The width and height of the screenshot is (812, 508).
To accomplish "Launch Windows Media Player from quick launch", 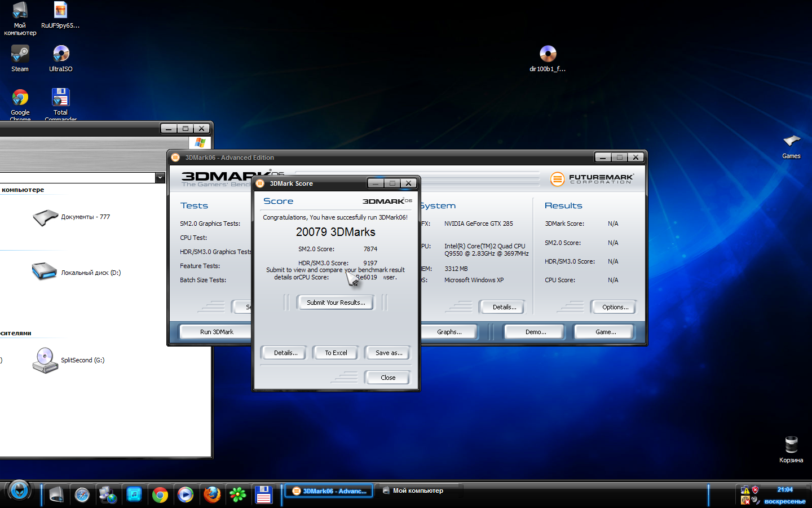I will (186, 495).
